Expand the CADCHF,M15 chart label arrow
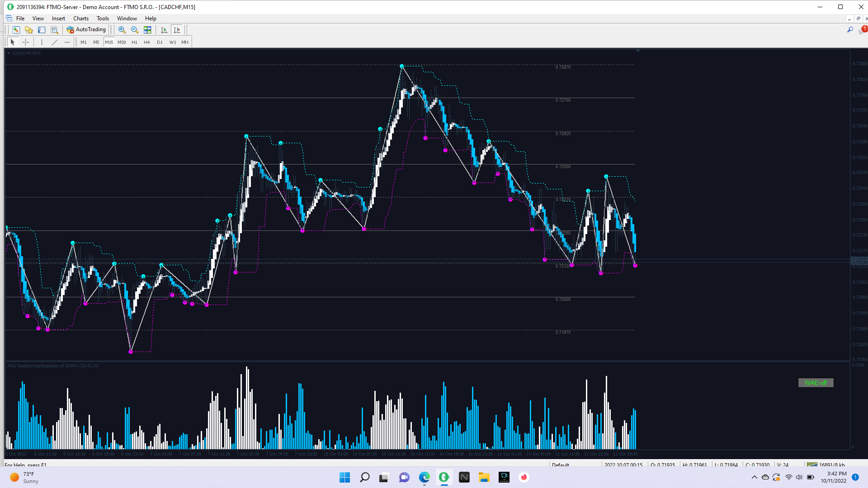868x488 pixels. click(9, 53)
